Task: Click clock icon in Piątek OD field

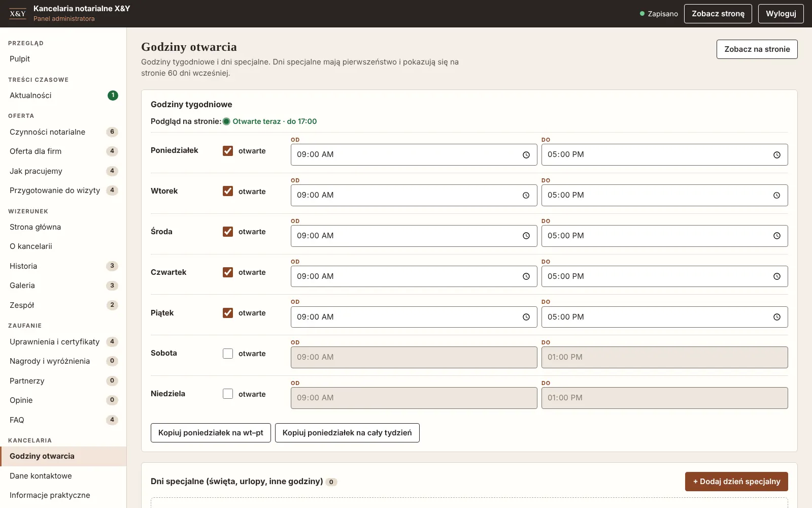Action: pyautogui.click(x=526, y=317)
